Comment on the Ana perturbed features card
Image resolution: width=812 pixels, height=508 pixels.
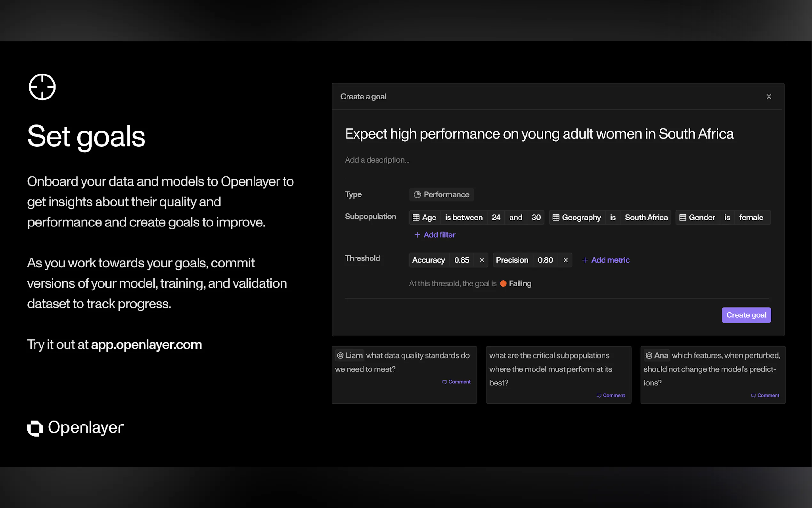765,395
